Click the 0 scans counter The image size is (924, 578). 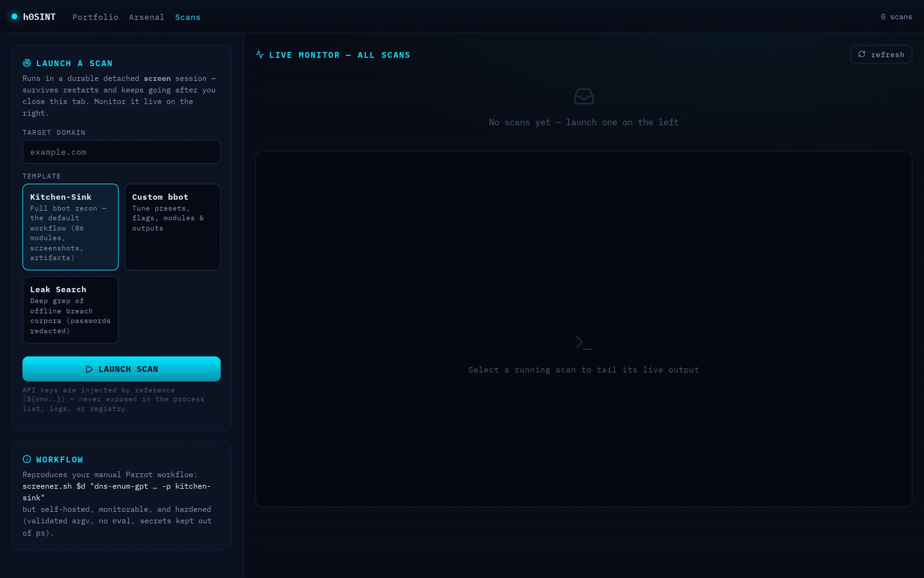(896, 17)
